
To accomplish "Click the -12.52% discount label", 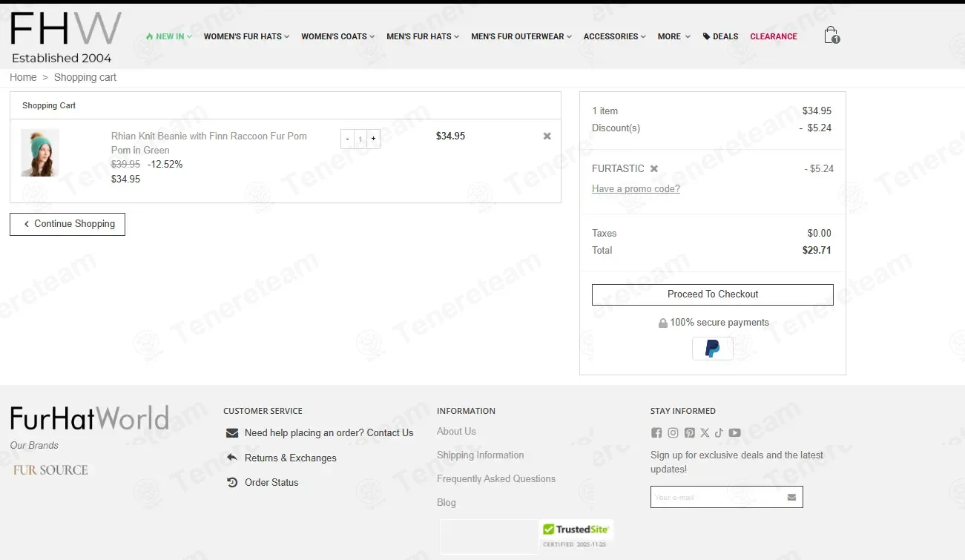I will point(165,164).
